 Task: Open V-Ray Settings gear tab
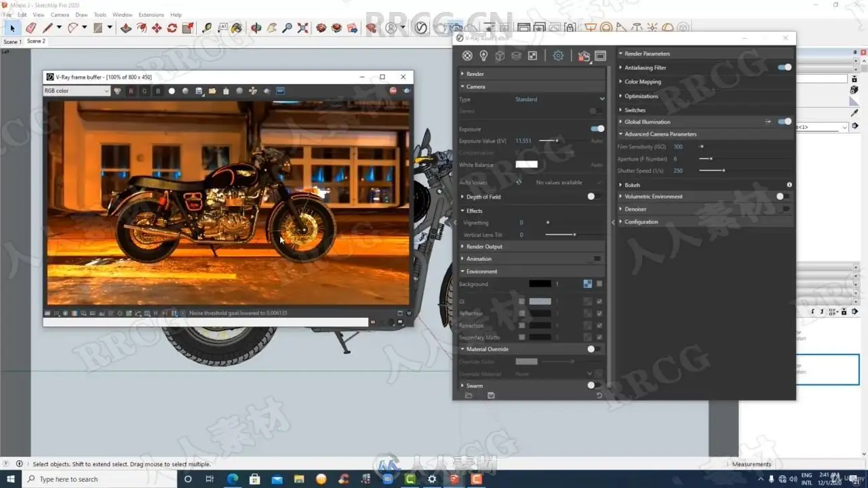pos(558,56)
